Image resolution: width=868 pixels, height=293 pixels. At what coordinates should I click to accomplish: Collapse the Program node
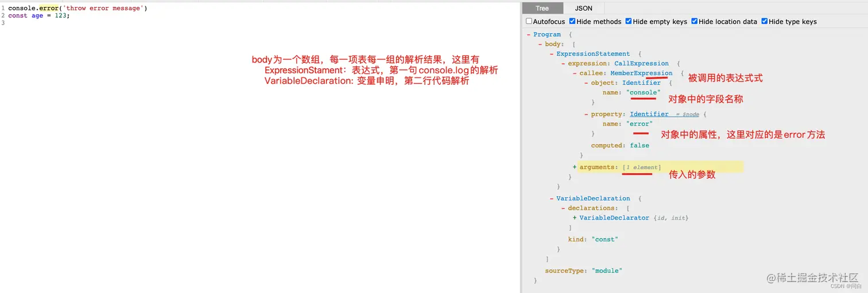[528, 34]
